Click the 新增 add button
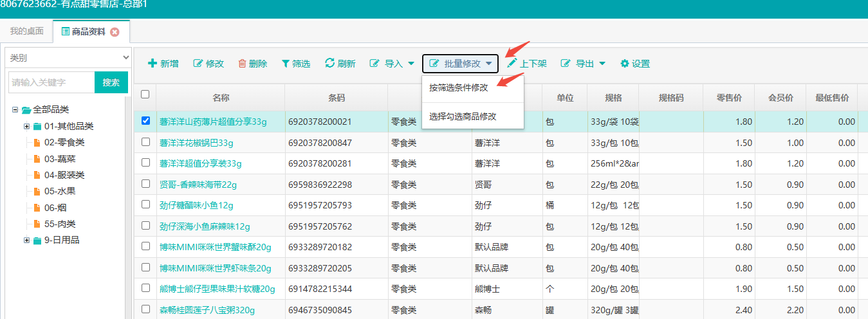Screen dimensions: 868x319 (163, 64)
